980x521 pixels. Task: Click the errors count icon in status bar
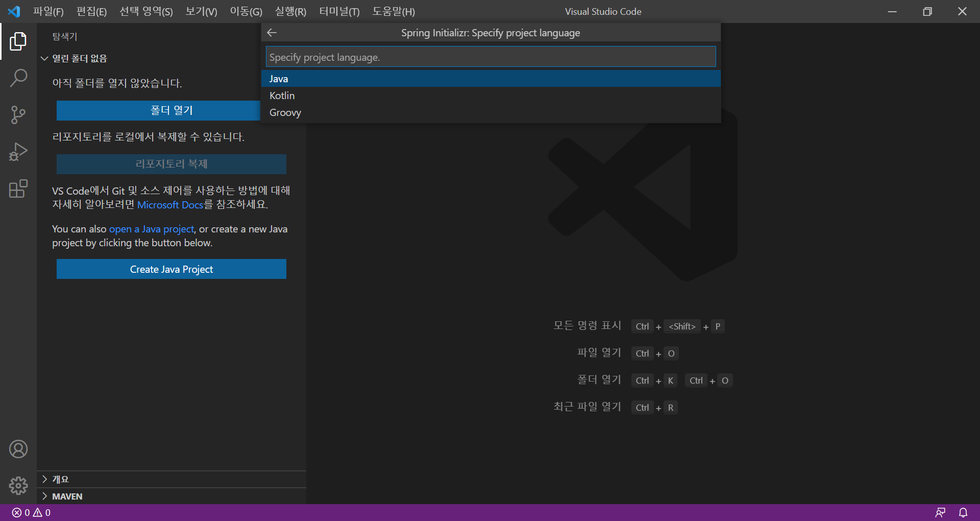[17, 512]
